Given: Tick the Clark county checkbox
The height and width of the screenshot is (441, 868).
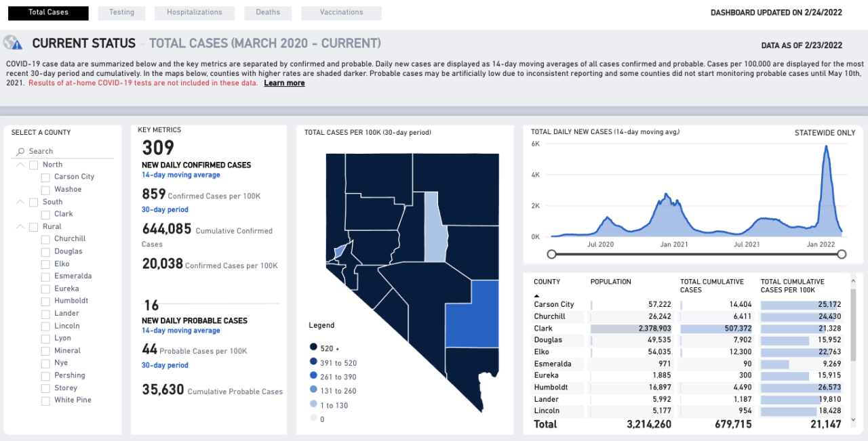Looking at the screenshot, I should tap(46, 214).
